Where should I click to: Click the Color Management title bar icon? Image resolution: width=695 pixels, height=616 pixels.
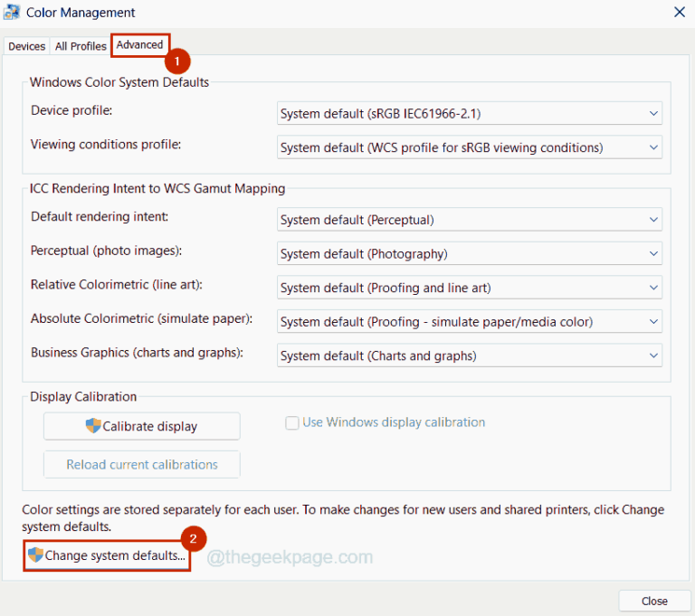pos(13,13)
